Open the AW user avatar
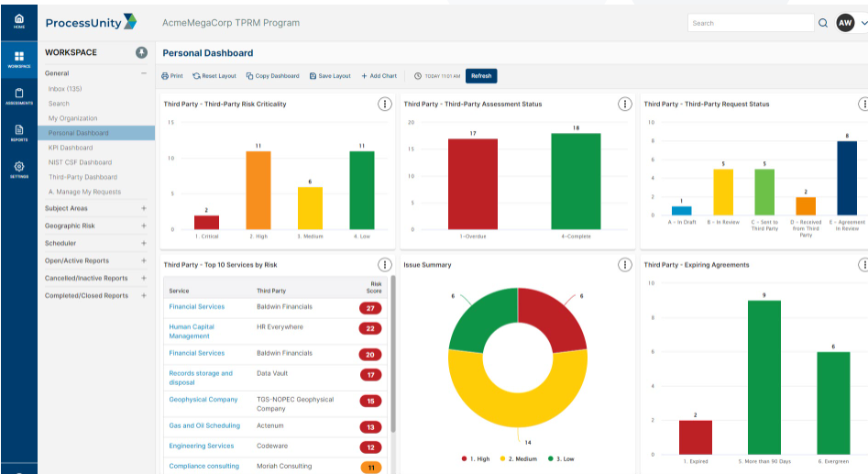Screen dimensions: 868x474 845,23
